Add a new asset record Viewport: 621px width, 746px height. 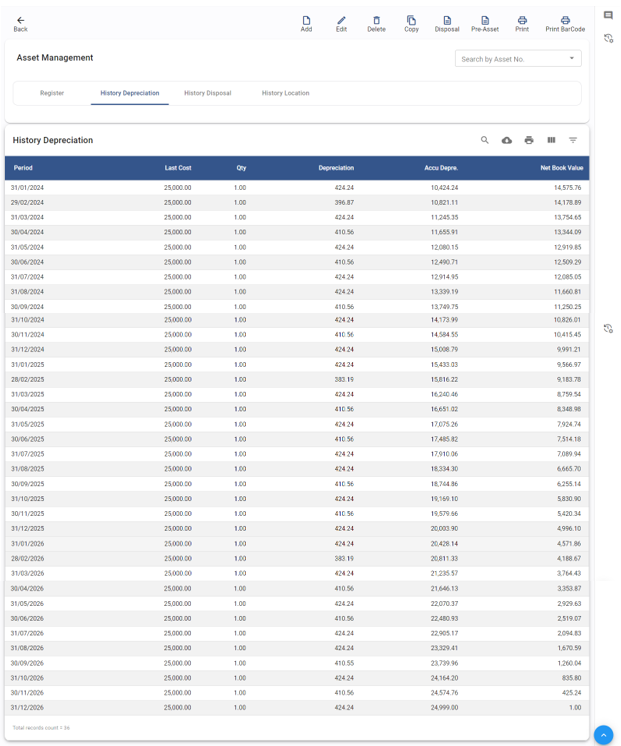pyautogui.click(x=306, y=23)
